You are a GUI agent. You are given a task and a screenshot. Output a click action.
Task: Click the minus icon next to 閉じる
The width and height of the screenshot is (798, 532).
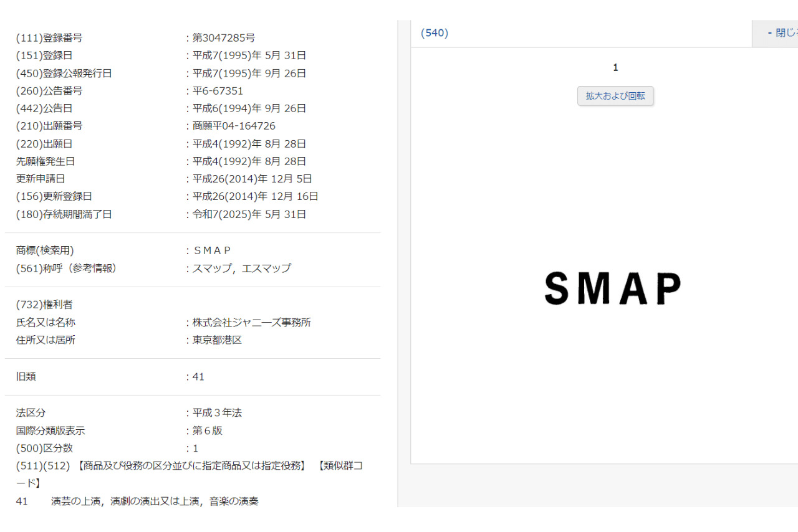(x=769, y=33)
